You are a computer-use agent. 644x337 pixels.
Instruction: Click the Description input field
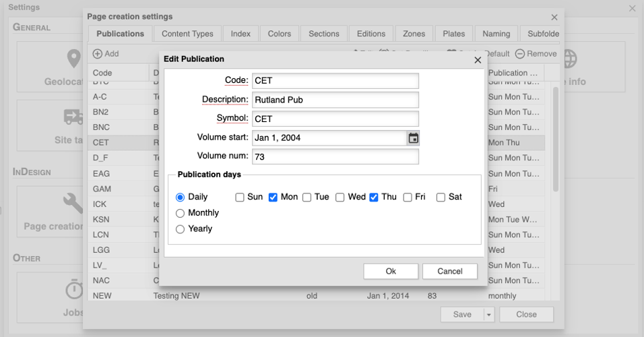335,100
